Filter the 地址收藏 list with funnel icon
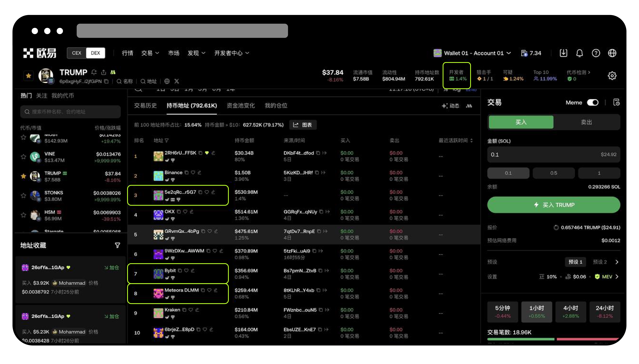 pos(117,245)
